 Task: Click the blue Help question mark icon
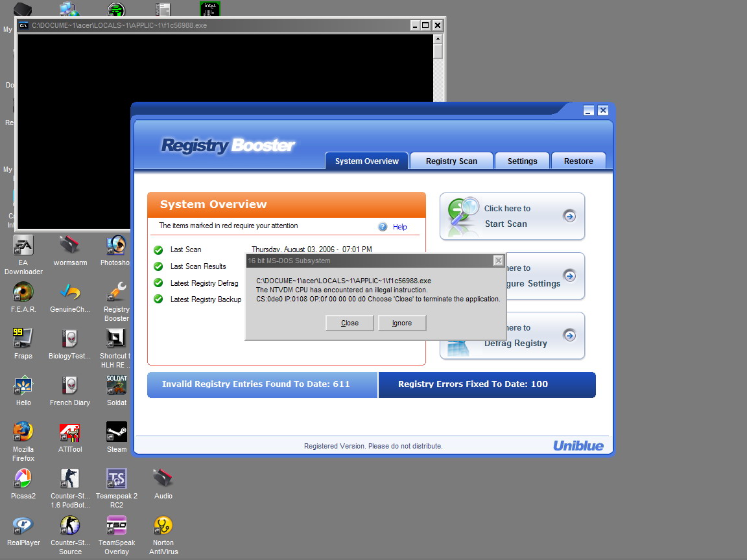point(383,227)
